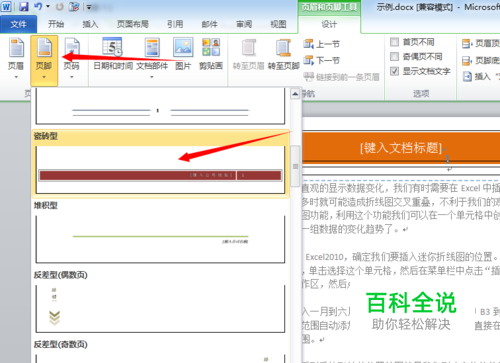The height and width of the screenshot is (363, 500).
Task: Expand the 页码 dropdown arrow
Action: 72,77
